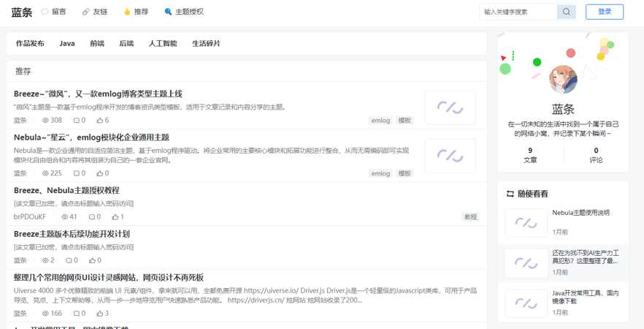Click the thumbs-up icon on the 开发计划 article
644x329 pixels.
click(92, 260)
